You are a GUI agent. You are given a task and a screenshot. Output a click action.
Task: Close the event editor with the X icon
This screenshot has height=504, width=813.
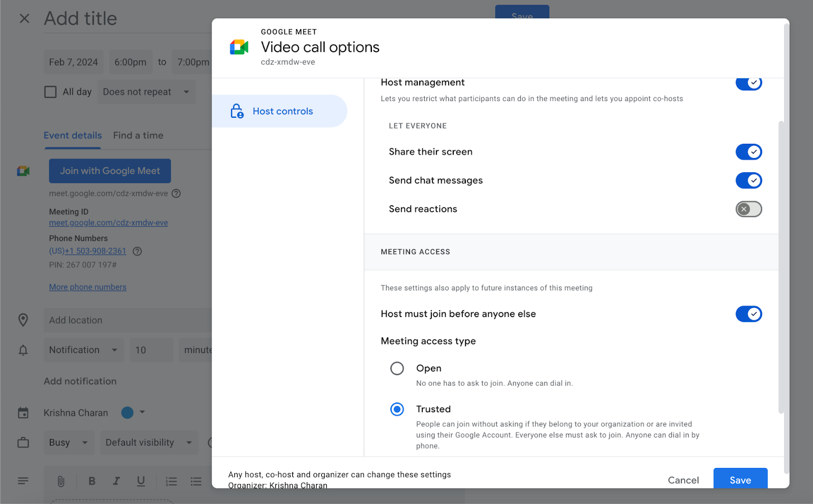pyautogui.click(x=24, y=19)
